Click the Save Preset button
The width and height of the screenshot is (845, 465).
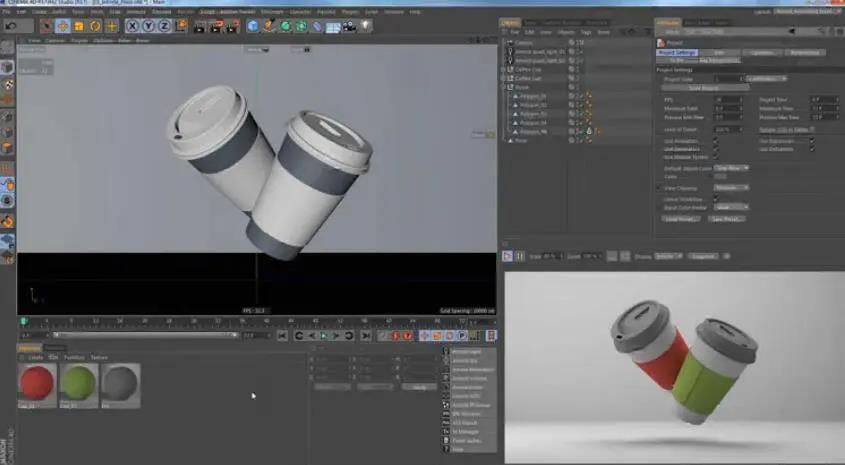pos(727,217)
